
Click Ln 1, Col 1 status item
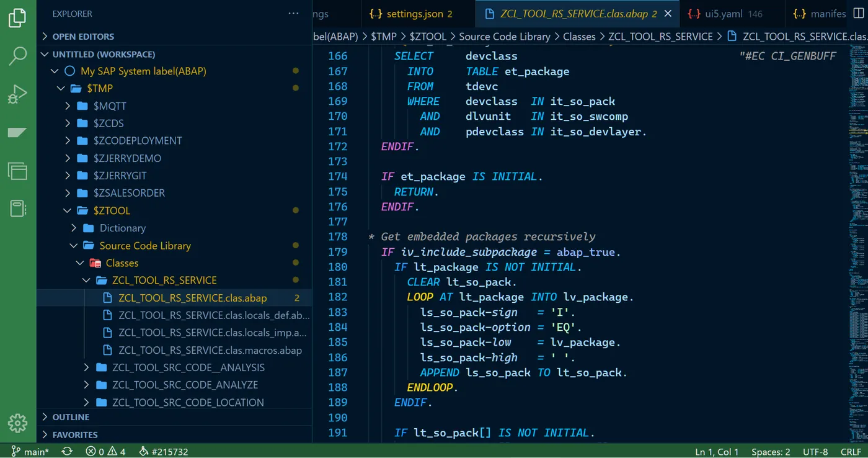pyautogui.click(x=717, y=452)
